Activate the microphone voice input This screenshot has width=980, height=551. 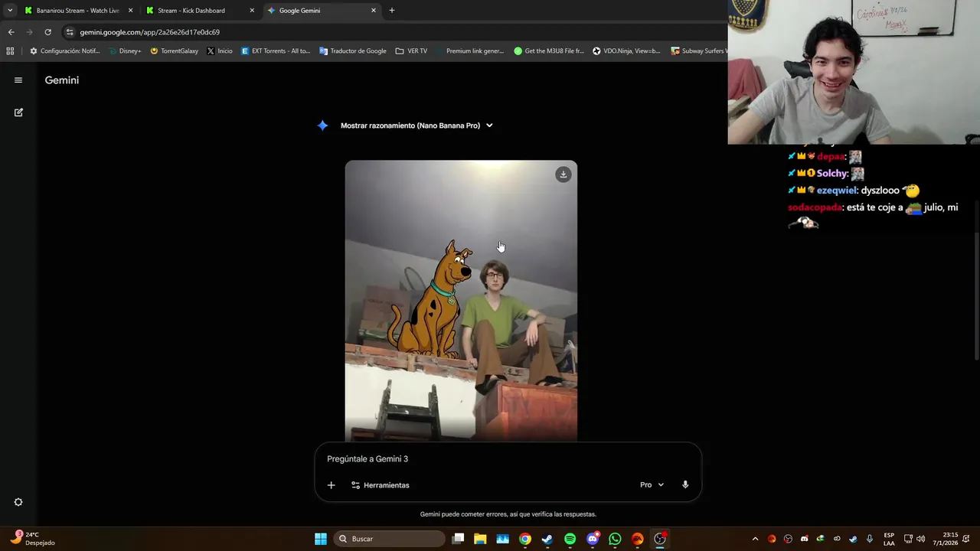pyautogui.click(x=685, y=485)
